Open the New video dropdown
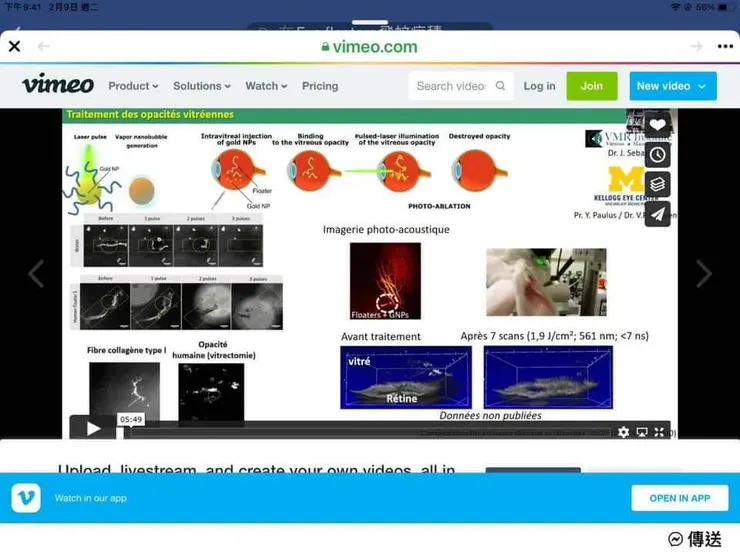 (x=673, y=86)
